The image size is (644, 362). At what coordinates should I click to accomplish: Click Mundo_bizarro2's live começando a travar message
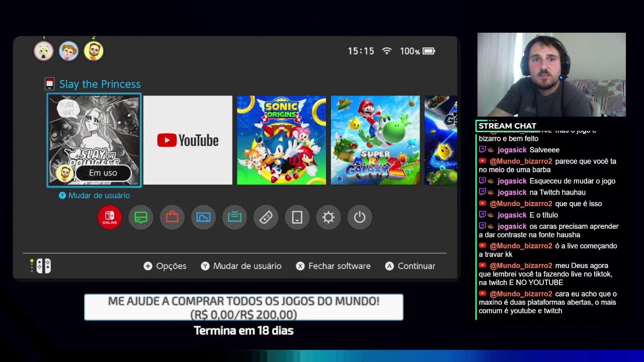point(548,250)
